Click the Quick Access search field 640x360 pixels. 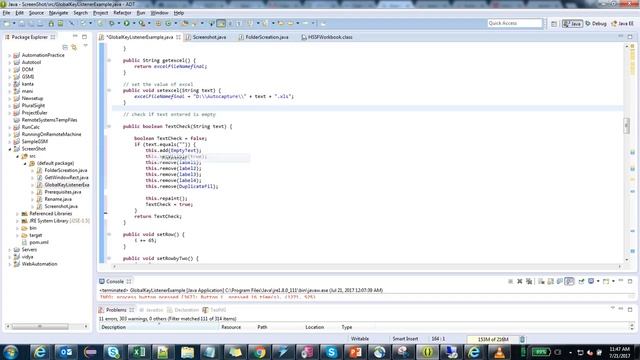(515, 23)
